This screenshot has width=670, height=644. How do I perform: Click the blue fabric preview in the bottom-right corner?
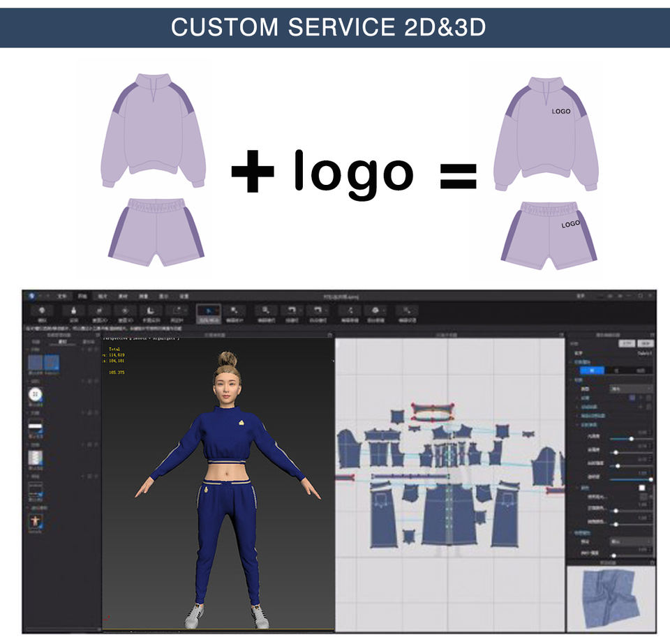pos(611,599)
